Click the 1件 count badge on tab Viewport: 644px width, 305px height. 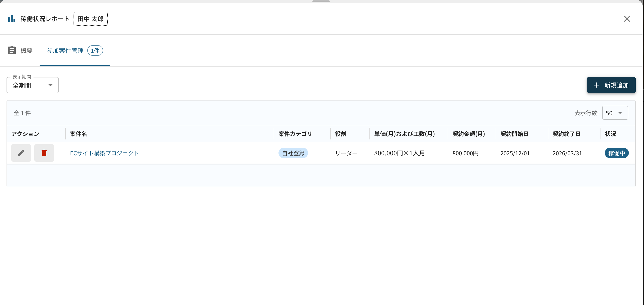pos(95,50)
